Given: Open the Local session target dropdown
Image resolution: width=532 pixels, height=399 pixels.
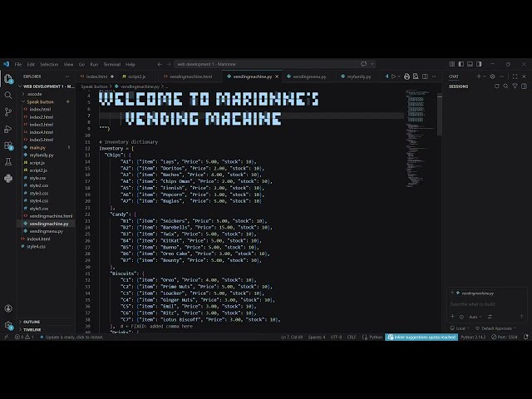Looking at the screenshot, I should pos(460,328).
